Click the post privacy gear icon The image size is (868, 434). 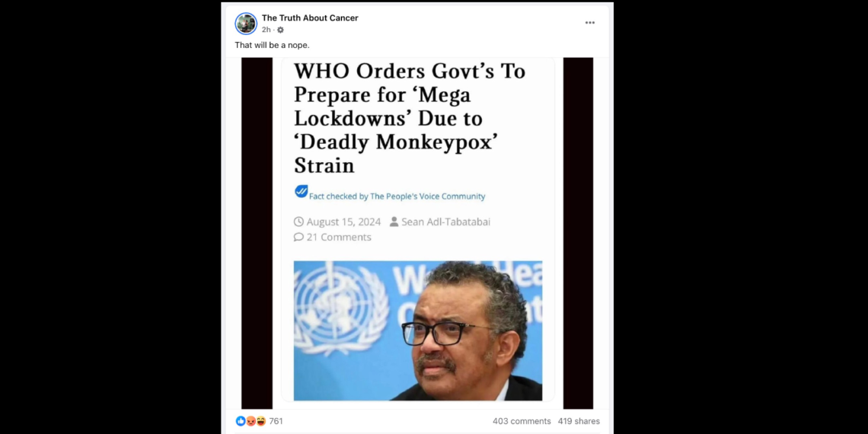pyautogui.click(x=280, y=30)
